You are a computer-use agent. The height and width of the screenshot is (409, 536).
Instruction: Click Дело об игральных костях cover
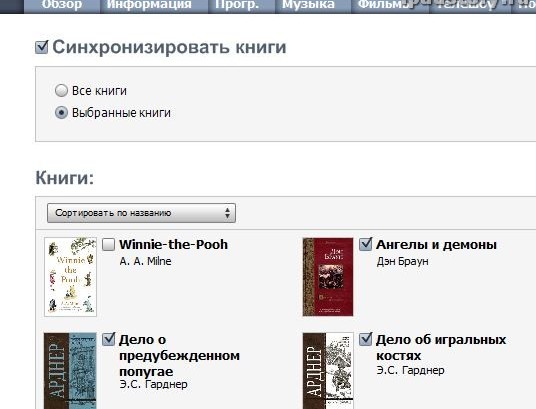tap(328, 370)
